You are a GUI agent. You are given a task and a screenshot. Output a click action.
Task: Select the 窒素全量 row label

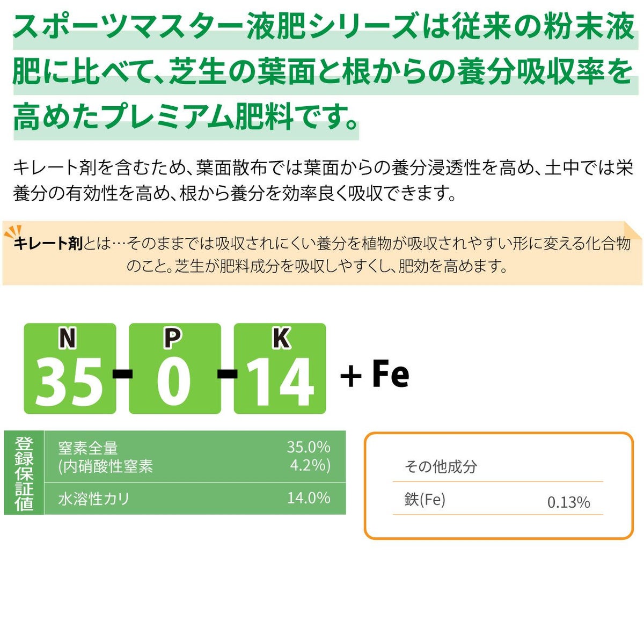(x=88, y=448)
